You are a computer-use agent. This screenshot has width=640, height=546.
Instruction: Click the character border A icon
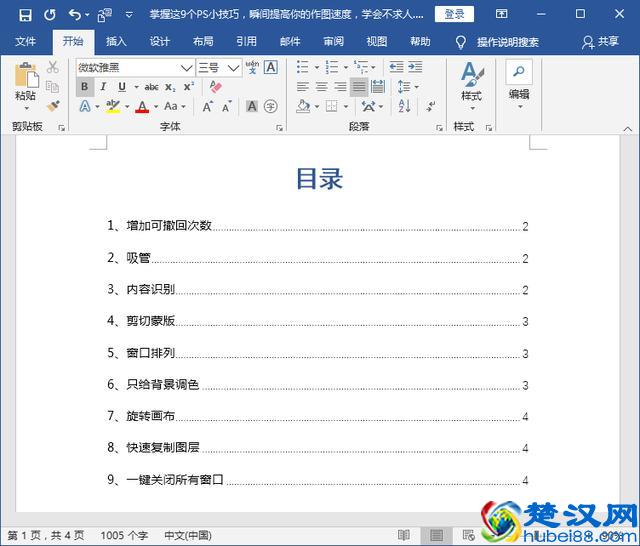(271, 67)
